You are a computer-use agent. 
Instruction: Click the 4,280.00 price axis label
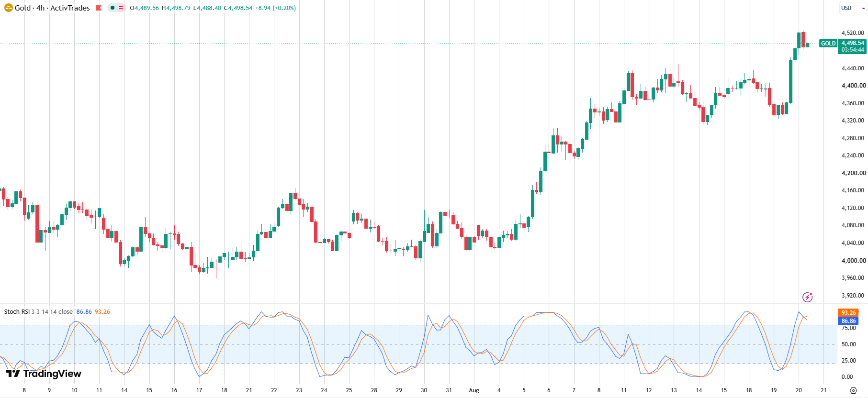(853, 138)
